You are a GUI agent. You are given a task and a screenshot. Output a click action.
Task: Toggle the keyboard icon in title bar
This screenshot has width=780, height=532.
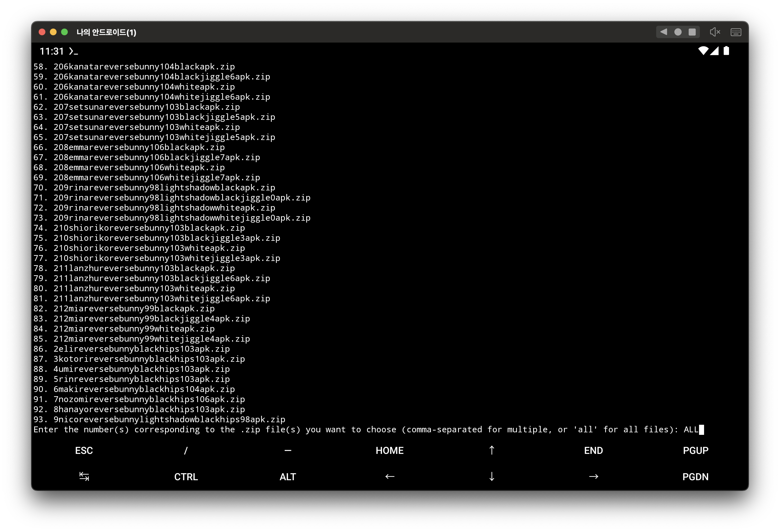pos(736,32)
